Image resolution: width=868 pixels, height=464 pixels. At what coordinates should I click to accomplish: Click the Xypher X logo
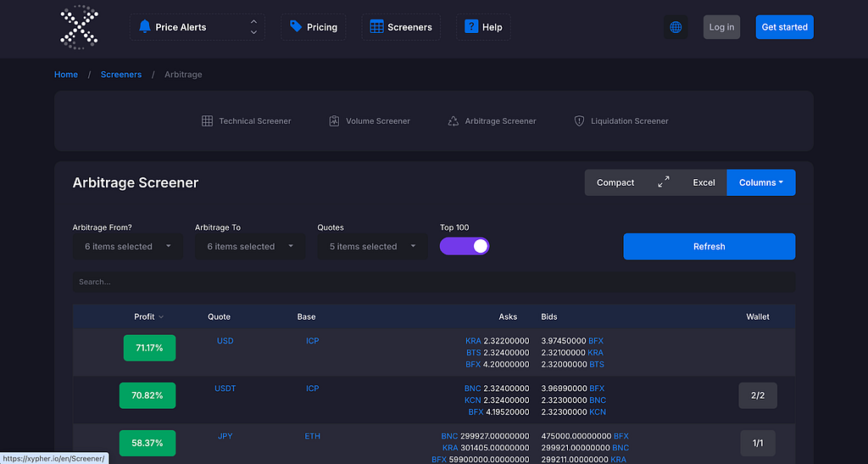tap(79, 27)
